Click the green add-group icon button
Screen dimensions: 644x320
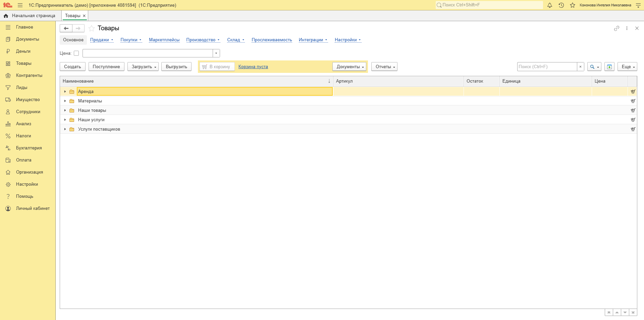pos(609,67)
